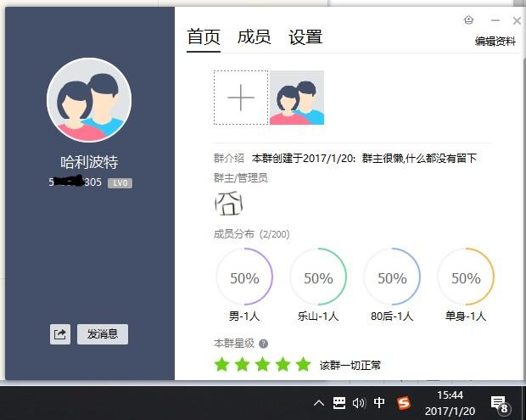
Task: Click the right-side vertical scrollbar
Action: click(524, 218)
